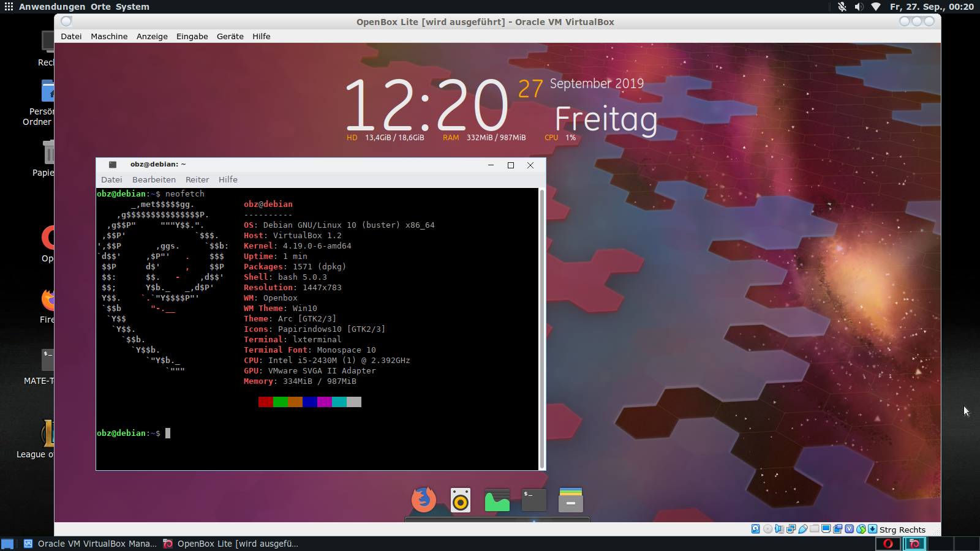Select OpenBox Lite taskbar window entry

tap(231, 544)
